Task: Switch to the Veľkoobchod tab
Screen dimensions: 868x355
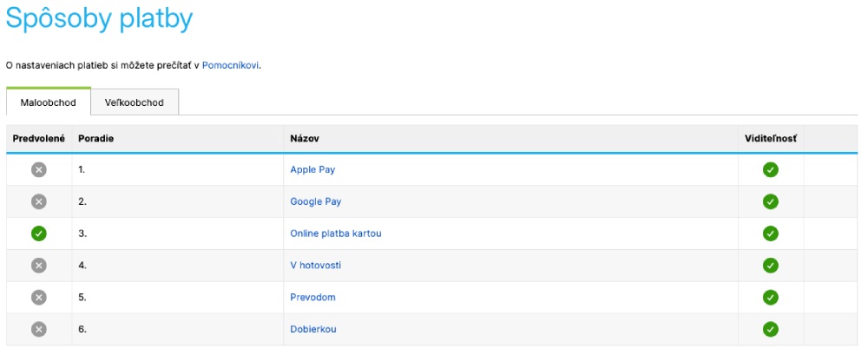Action: coord(135,102)
